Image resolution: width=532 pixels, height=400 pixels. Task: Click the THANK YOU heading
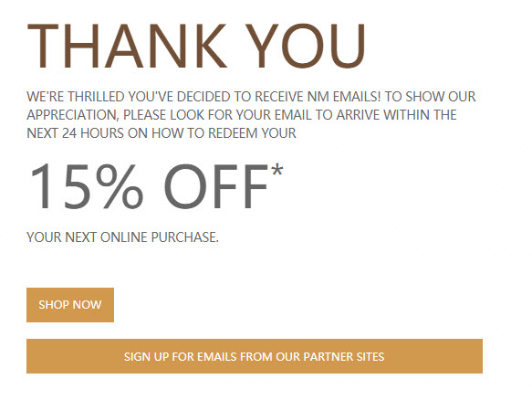pos(196,46)
